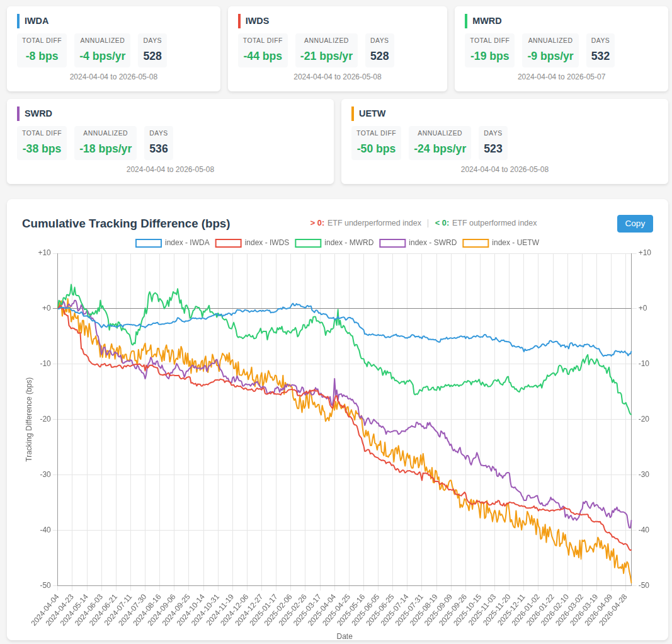
Task: Select the -21 bps/yr annualized value
Action: click(x=326, y=56)
